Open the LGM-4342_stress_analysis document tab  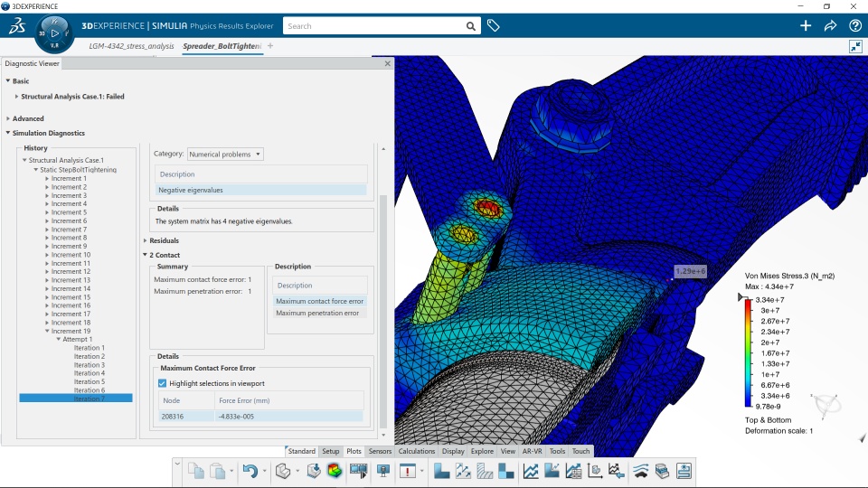131,46
